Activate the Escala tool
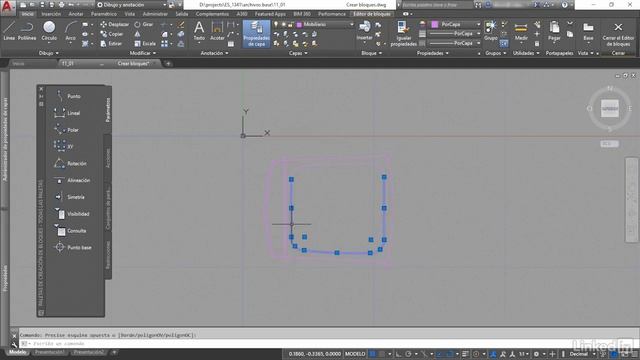Viewport: 640px width, 360px height. 145,44
